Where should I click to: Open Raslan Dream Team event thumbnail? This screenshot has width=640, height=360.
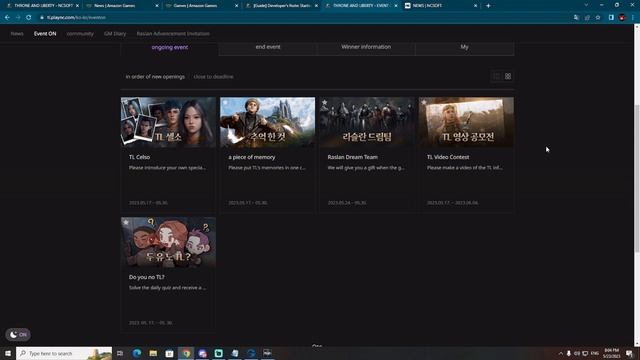coord(367,122)
